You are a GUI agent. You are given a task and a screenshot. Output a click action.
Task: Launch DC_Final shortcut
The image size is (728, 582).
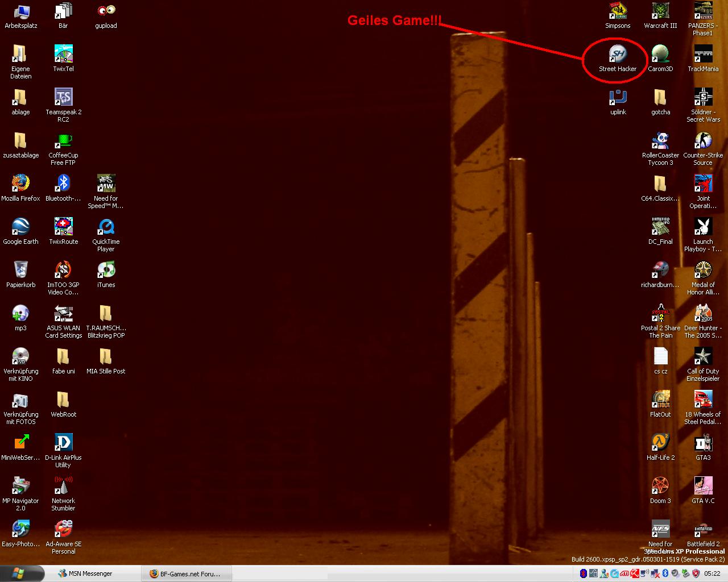(x=660, y=231)
